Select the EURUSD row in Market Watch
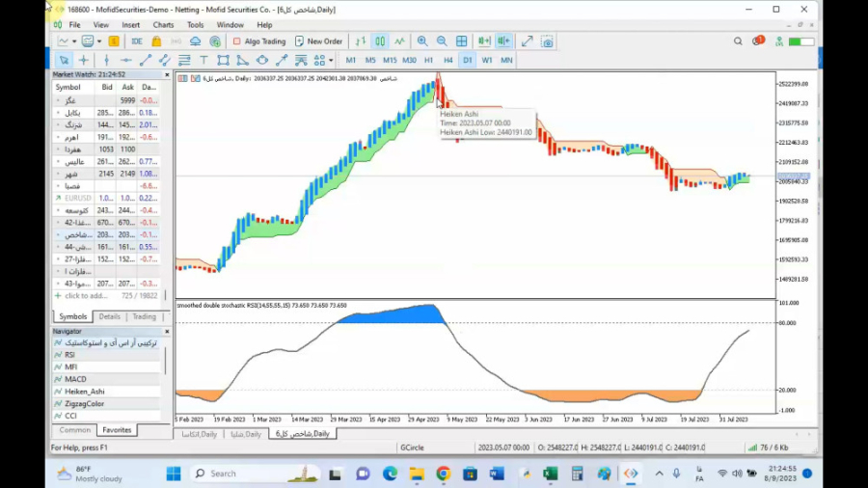The image size is (868, 488). pos(106,198)
